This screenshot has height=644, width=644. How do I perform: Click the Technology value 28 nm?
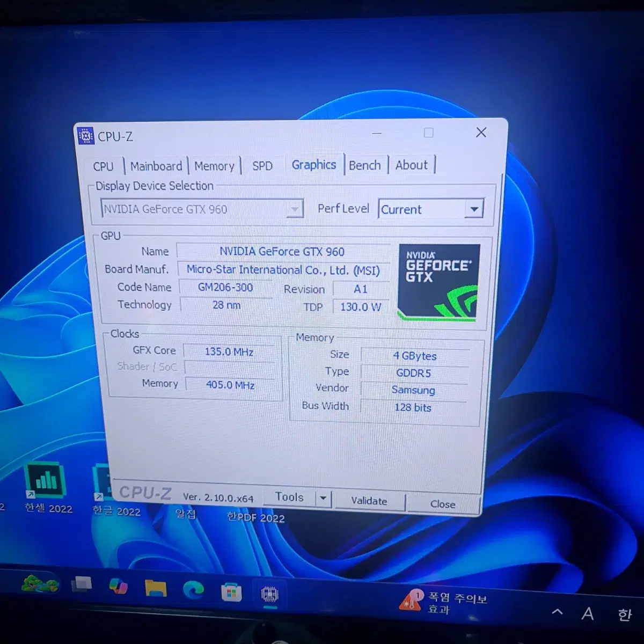click(x=226, y=305)
